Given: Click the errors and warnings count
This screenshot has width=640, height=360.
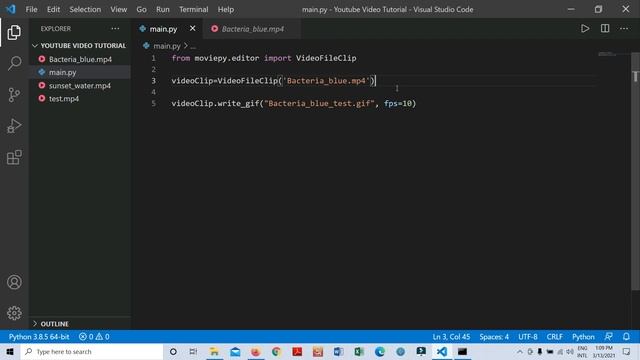Looking at the screenshot, I should point(94,337).
